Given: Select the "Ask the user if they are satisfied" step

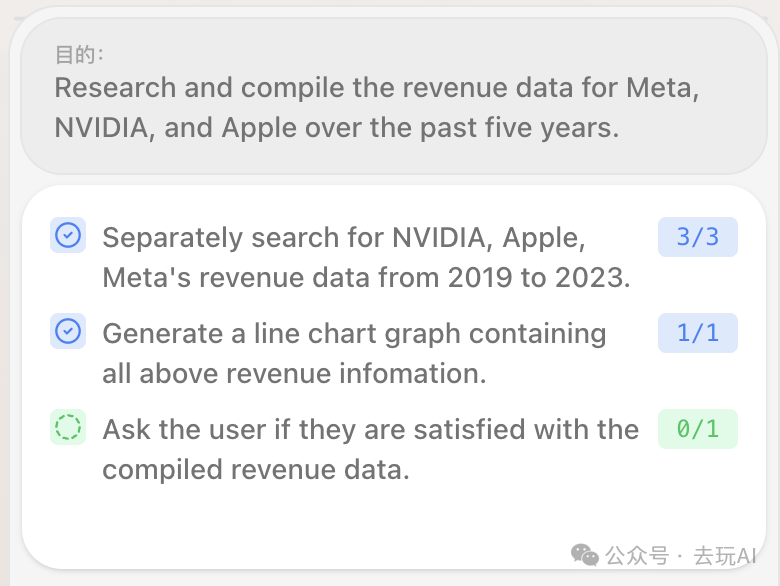Looking at the screenshot, I should (x=370, y=430).
